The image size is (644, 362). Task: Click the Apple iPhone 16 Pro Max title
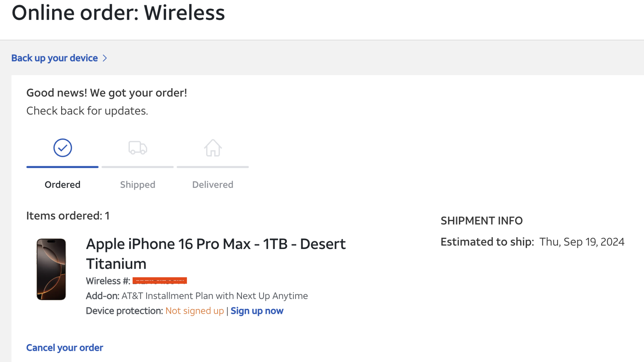point(216,254)
